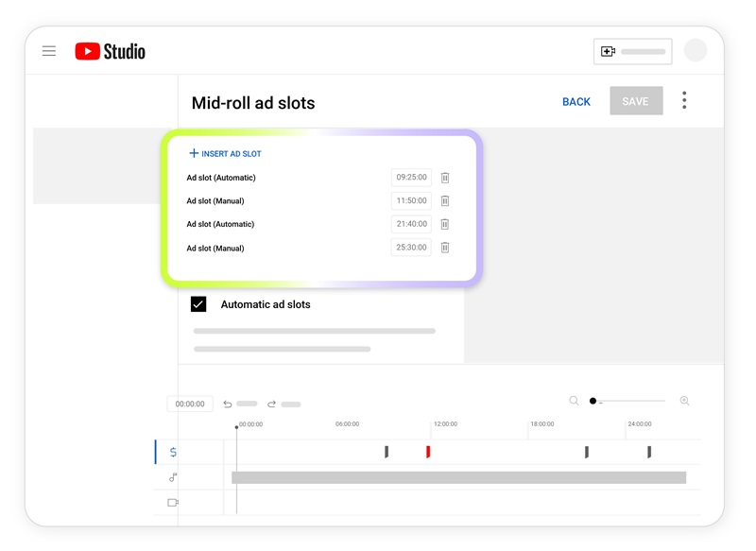
Task: Uncheck the Automatic ad slots checkbox
Action: pos(198,304)
